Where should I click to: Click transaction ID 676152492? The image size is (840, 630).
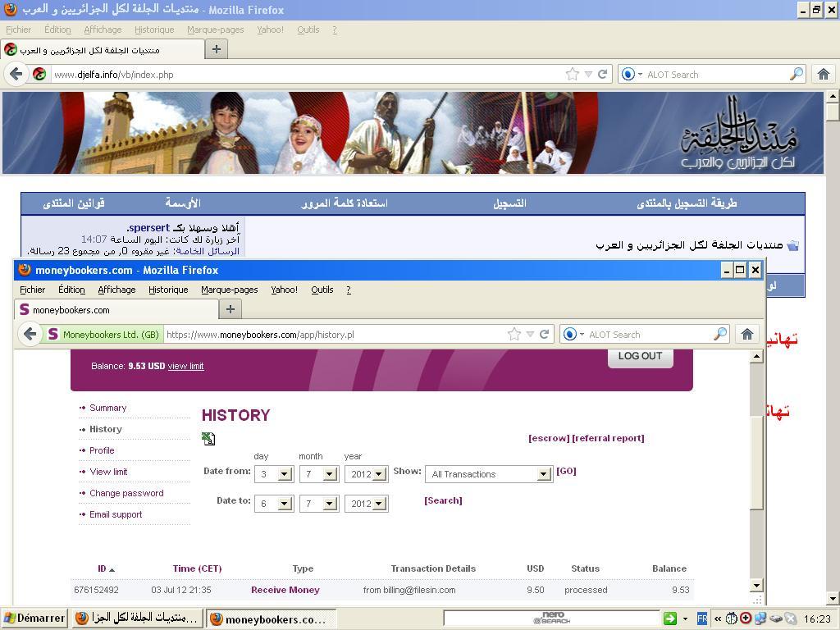(97, 590)
